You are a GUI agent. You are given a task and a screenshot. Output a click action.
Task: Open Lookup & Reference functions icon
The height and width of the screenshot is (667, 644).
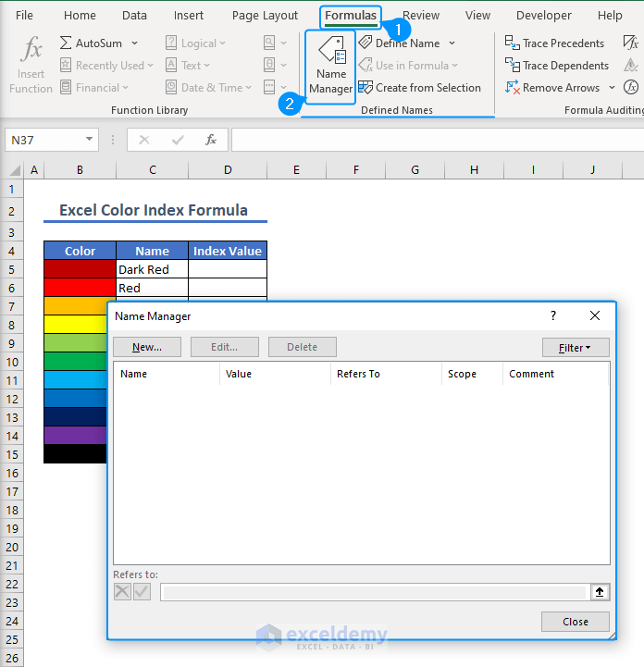coord(269,43)
